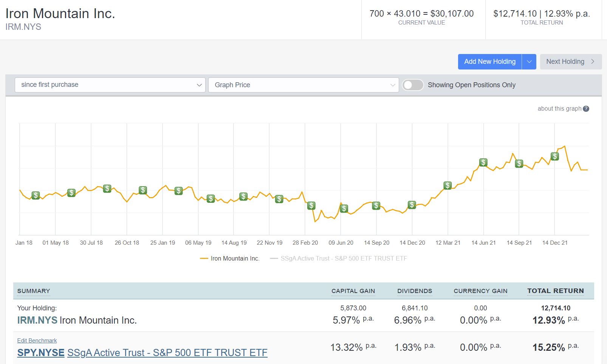The width and height of the screenshot is (607, 364).
Task: Click the dividend marker near 14 Dec 2021
Action: click(x=554, y=156)
